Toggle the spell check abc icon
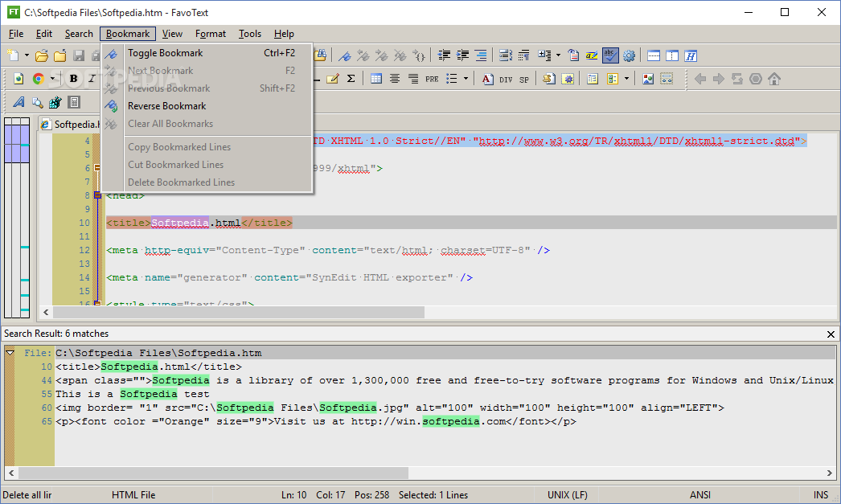 pyautogui.click(x=610, y=55)
